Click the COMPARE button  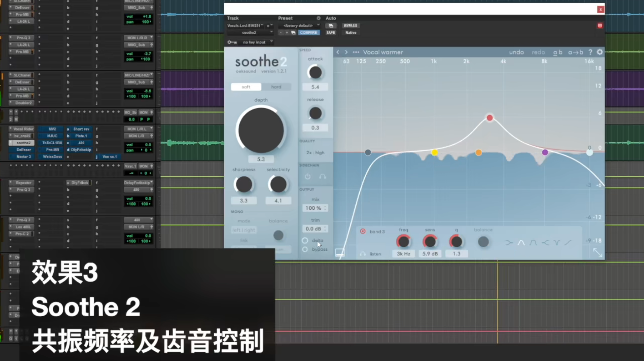308,33
